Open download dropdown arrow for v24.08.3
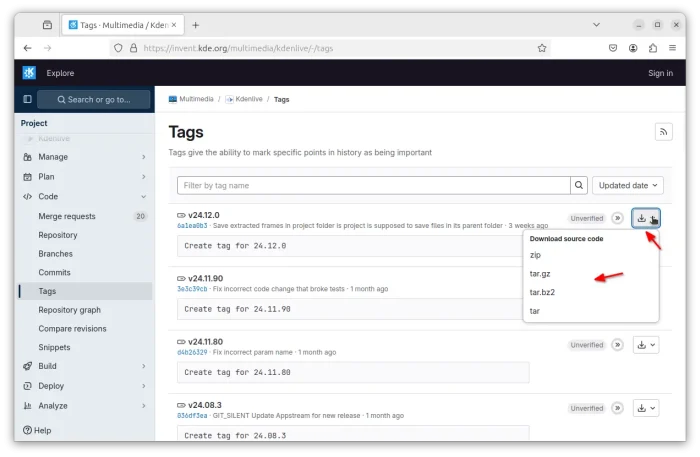Image resolution: width=700 pixels, height=457 pixels. [x=653, y=408]
